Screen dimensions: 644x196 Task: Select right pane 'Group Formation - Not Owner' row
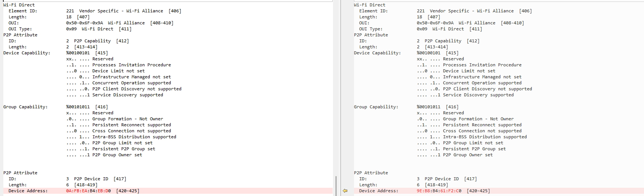[466, 119]
